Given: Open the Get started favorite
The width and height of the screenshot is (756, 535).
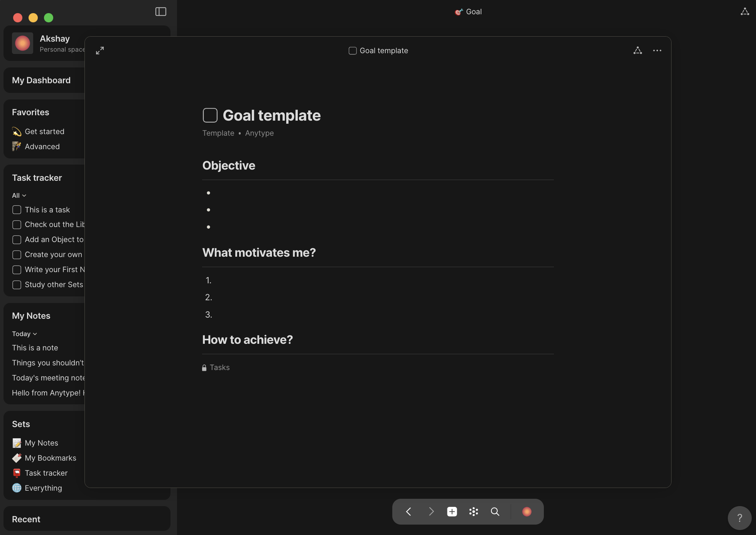Looking at the screenshot, I should coord(44,131).
